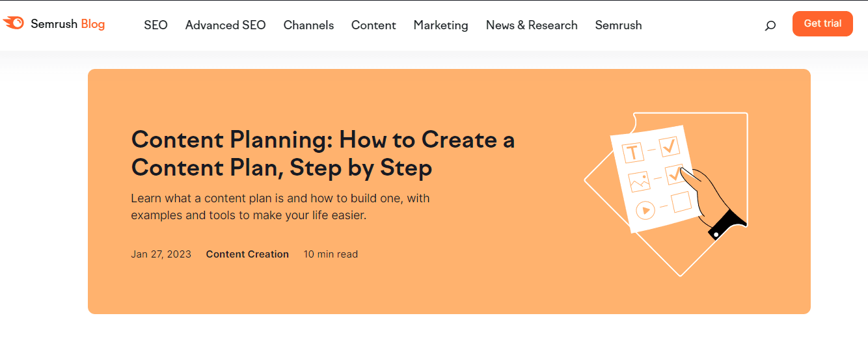The width and height of the screenshot is (868, 359).
Task: Go to the Advanced SEO section
Action: click(225, 25)
